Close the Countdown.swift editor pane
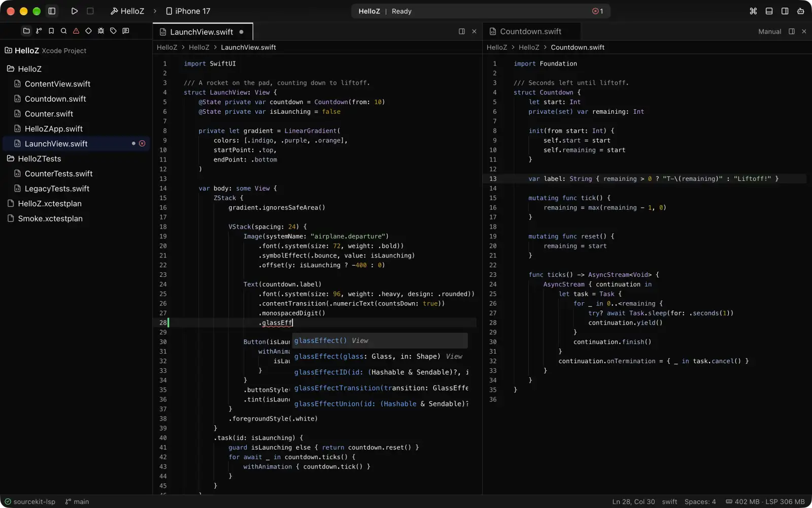812x508 pixels. tap(804, 31)
